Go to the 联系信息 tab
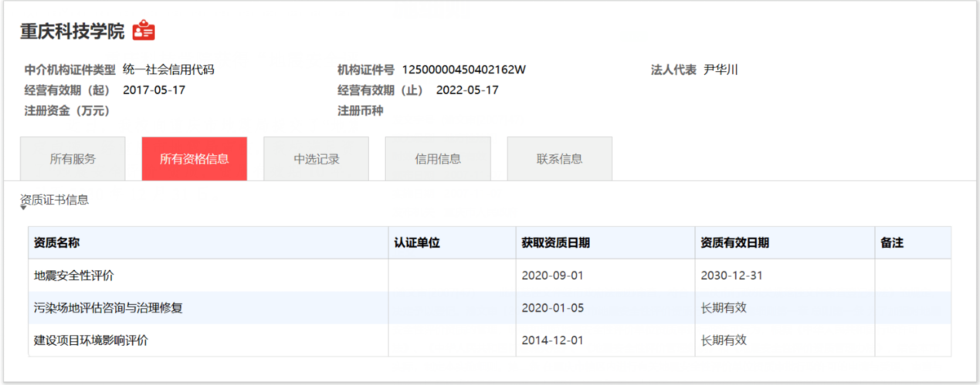 pyautogui.click(x=559, y=159)
